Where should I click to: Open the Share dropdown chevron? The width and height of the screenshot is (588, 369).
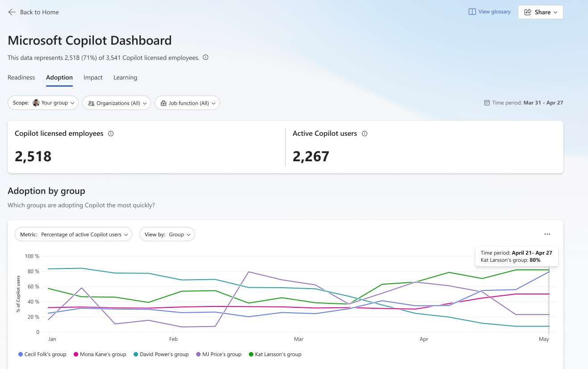pyautogui.click(x=555, y=13)
